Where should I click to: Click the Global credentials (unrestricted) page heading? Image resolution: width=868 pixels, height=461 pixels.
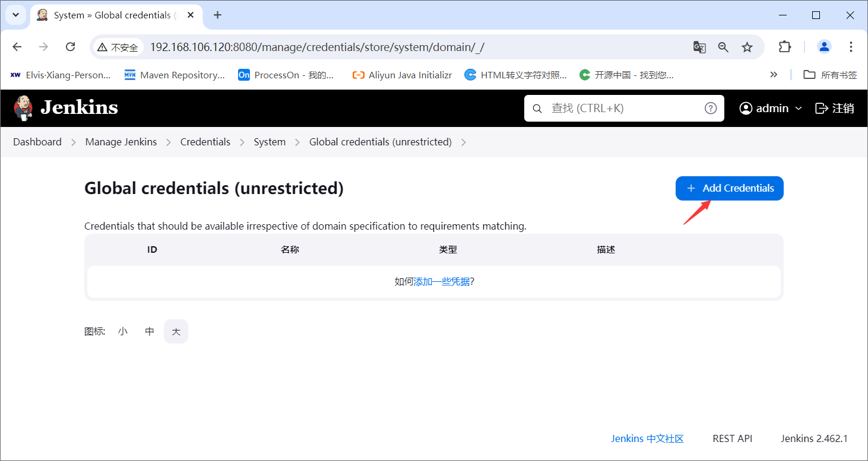214,189
